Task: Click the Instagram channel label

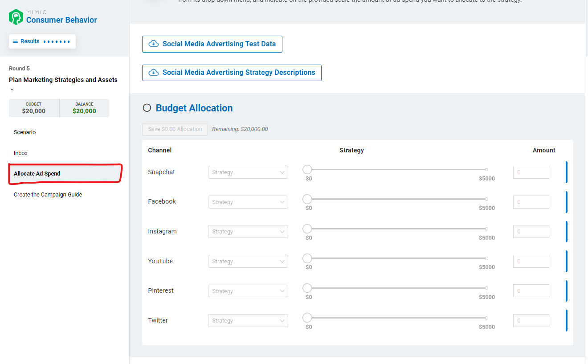Action: tap(163, 232)
